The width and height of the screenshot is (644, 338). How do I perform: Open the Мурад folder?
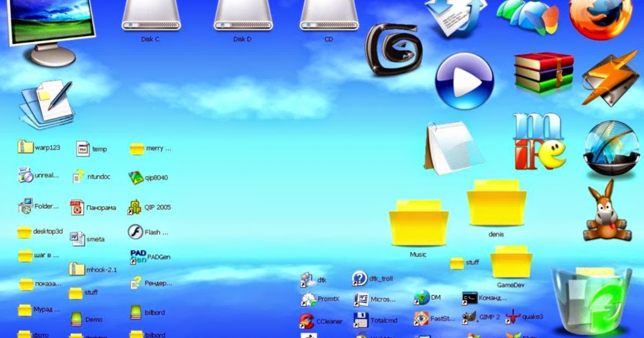click(x=24, y=310)
